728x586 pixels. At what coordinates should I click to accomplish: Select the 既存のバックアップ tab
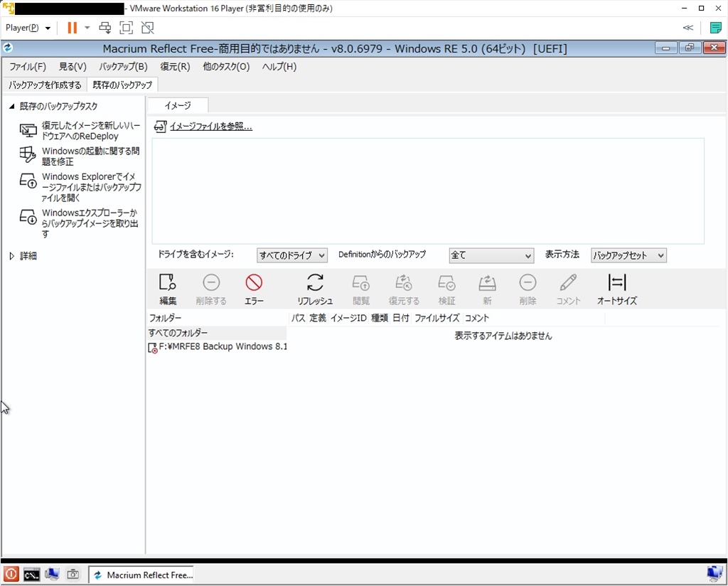(122, 85)
